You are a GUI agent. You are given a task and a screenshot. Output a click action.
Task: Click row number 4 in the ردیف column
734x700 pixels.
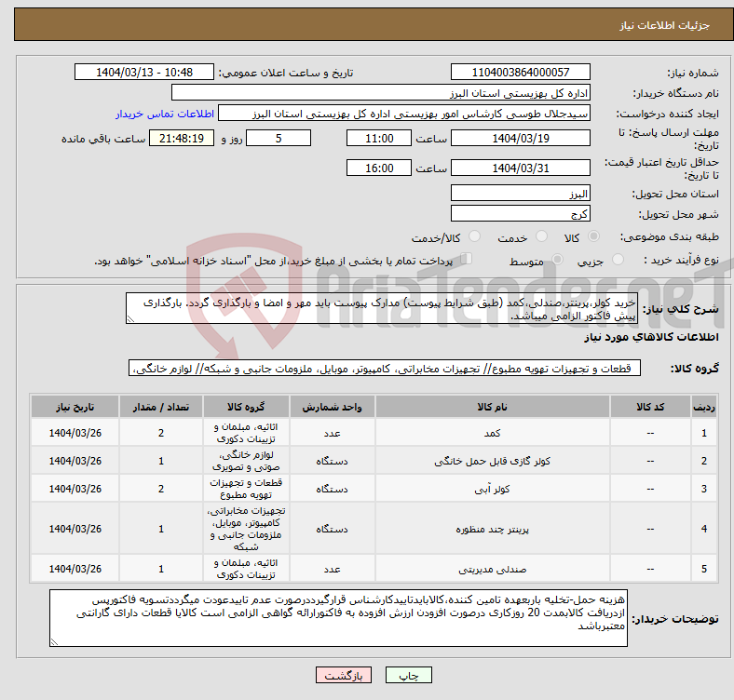click(704, 529)
